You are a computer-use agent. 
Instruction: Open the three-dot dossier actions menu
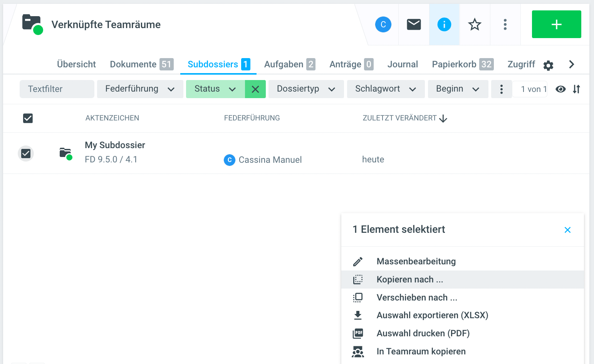[505, 25]
